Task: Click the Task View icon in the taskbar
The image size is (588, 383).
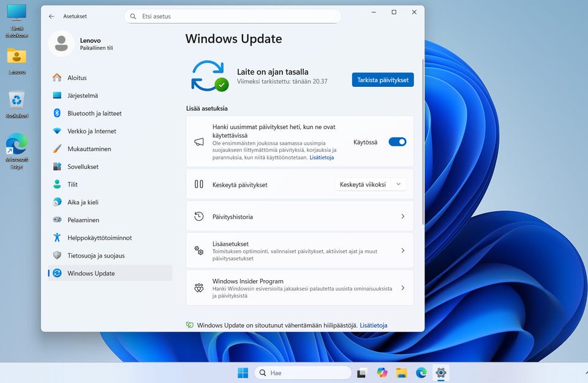Action: [362, 373]
